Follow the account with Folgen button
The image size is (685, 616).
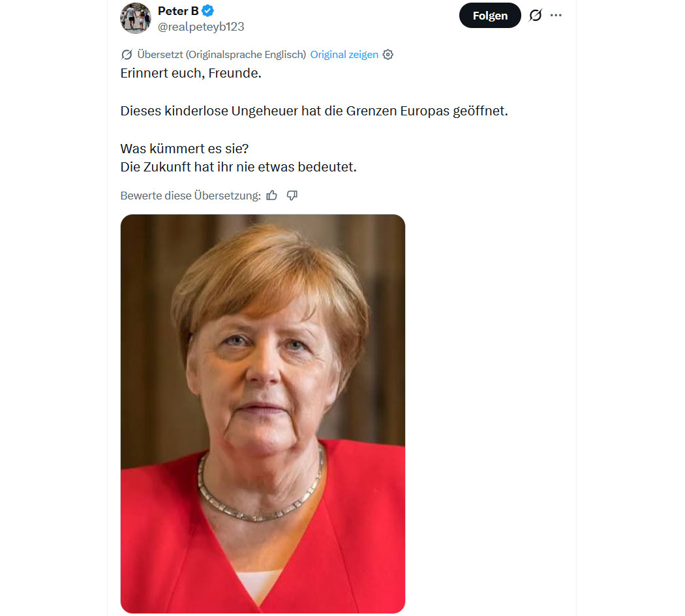point(490,15)
